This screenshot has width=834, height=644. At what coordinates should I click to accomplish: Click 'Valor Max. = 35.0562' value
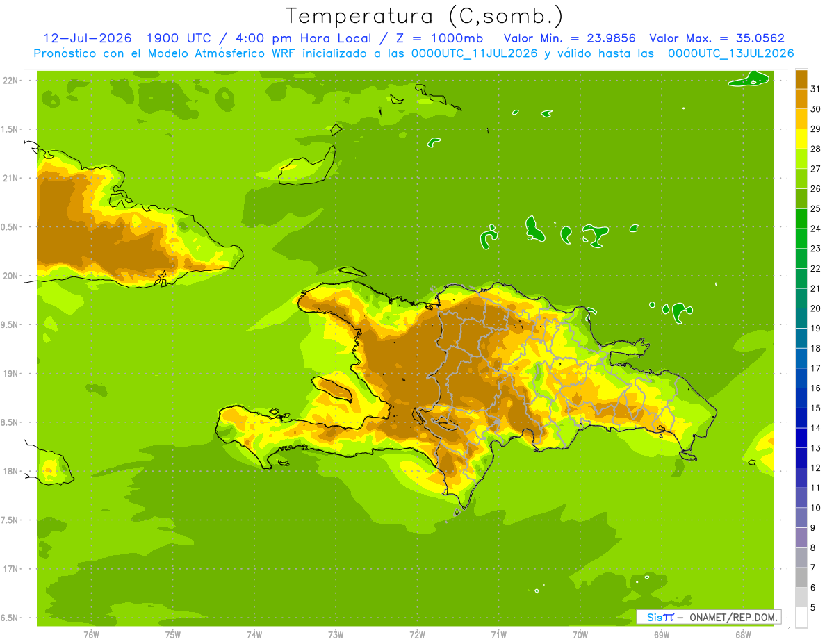(x=717, y=38)
